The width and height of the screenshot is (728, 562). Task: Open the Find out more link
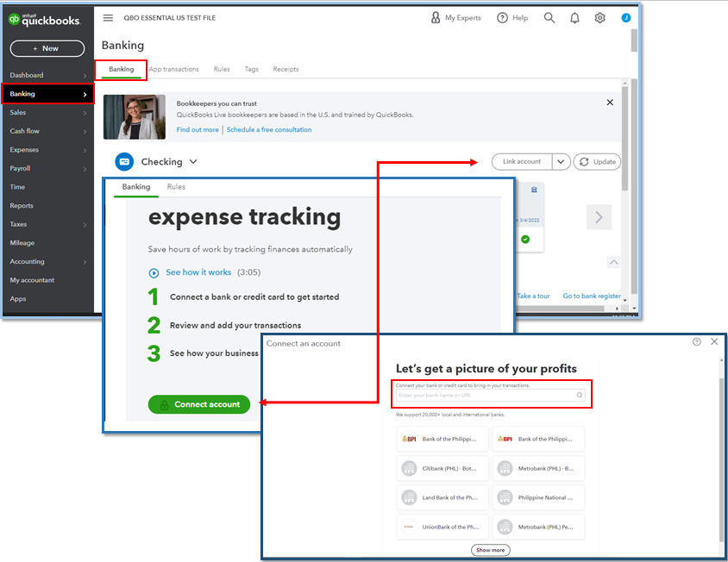click(198, 129)
